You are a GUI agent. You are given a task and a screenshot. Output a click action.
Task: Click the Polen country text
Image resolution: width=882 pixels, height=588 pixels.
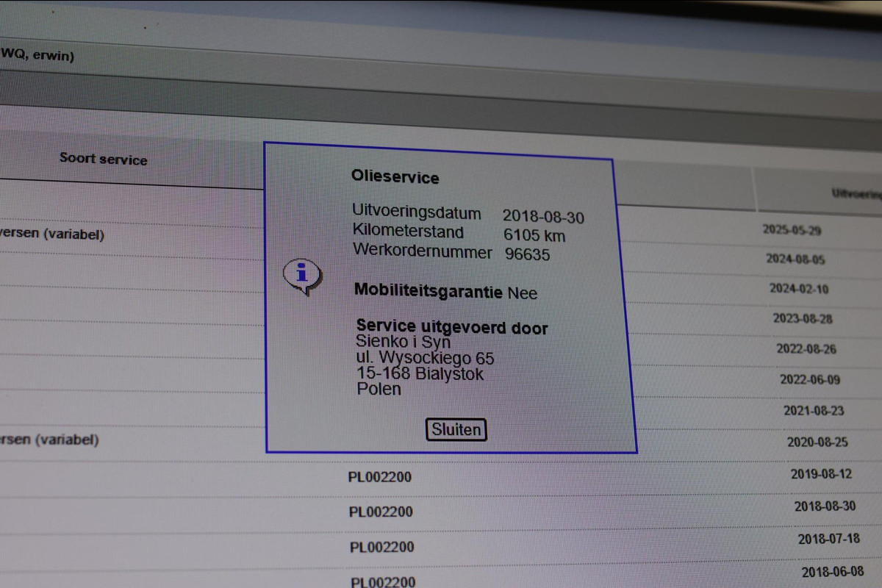click(379, 389)
